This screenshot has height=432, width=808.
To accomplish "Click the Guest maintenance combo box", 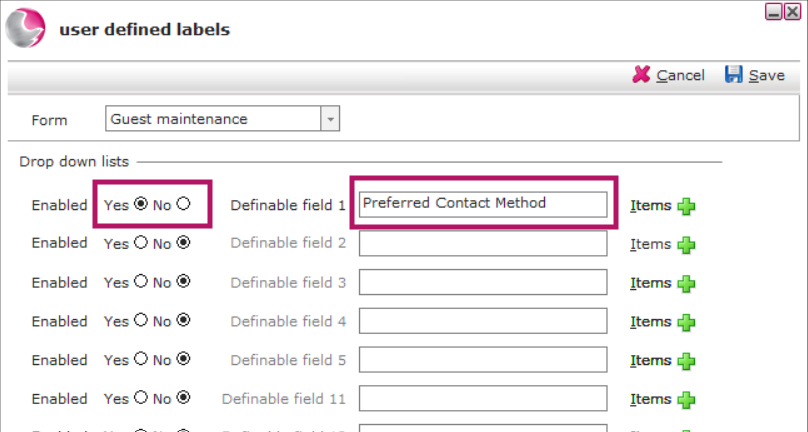I will point(222,119).
